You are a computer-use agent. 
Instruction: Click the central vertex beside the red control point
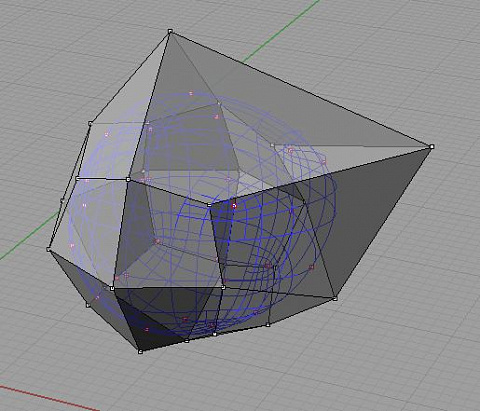209,205
